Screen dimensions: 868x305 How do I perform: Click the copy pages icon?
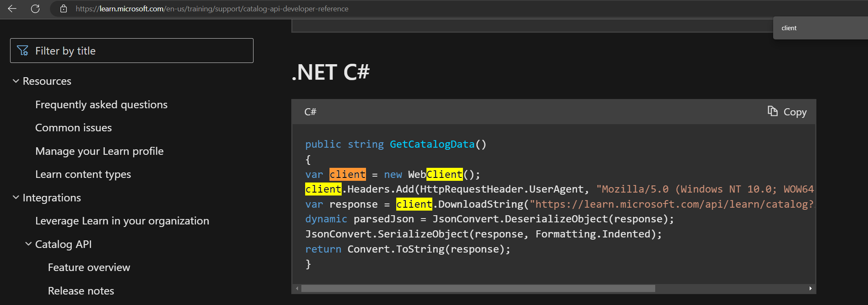[x=773, y=111]
